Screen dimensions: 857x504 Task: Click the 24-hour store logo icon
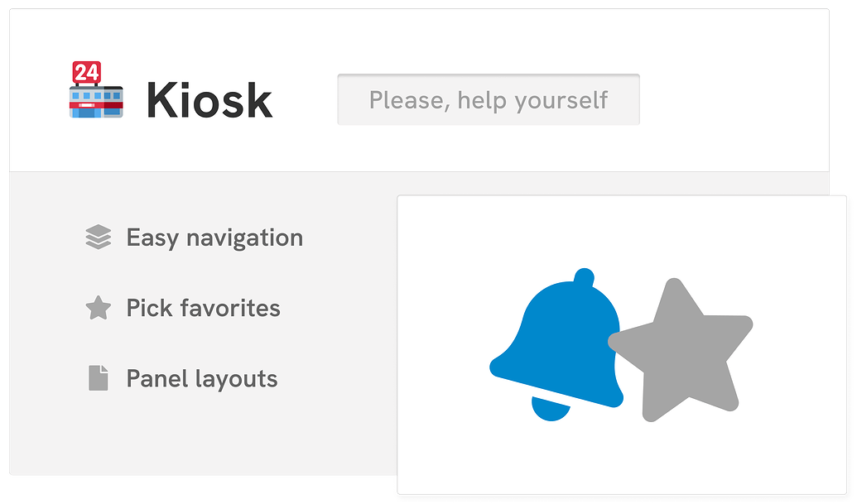(x=95, y=91)
